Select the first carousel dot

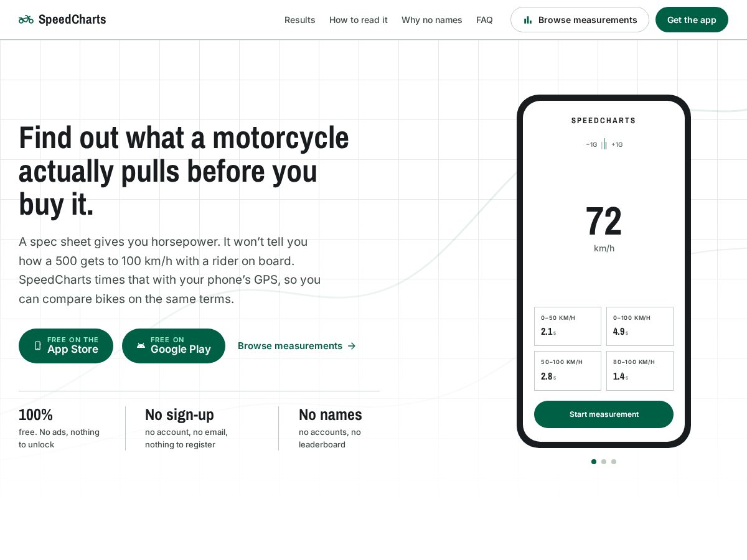pyautogui.click(x=594, y=462)
